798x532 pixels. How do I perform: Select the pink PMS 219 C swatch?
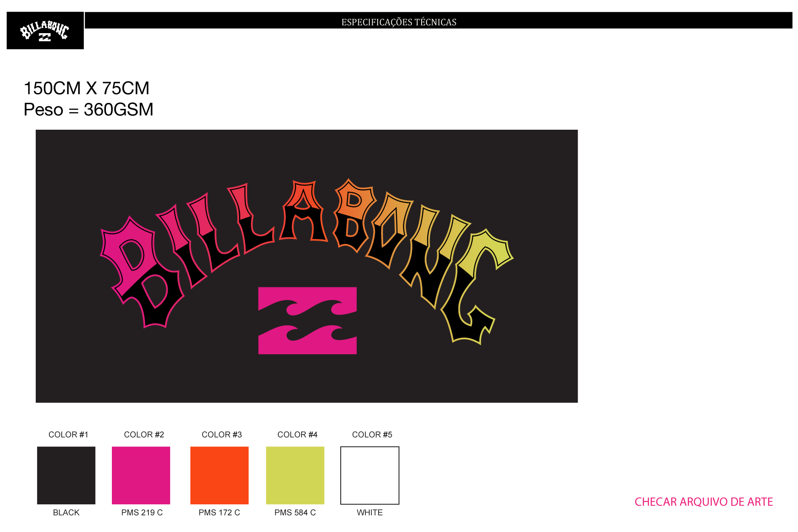141,475
